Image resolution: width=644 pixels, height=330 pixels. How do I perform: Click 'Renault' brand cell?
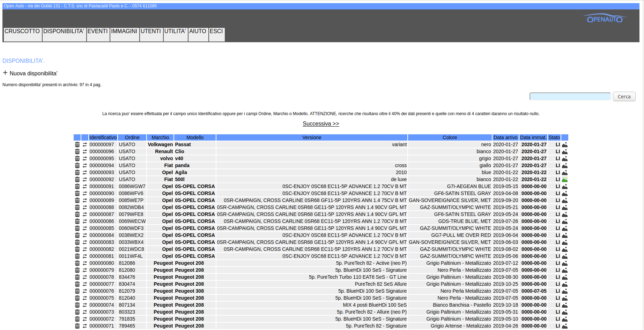tap(164, 151)
